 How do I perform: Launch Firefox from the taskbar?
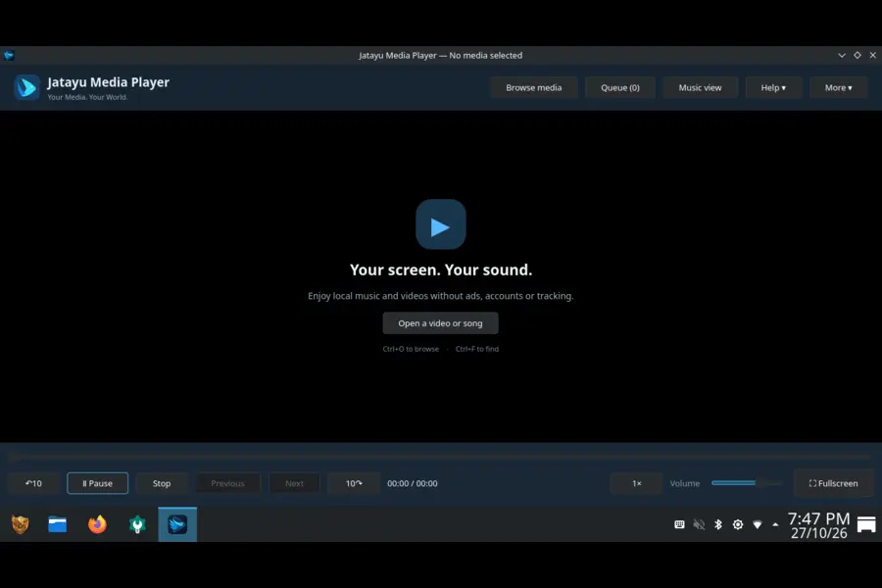click(97, 524)
